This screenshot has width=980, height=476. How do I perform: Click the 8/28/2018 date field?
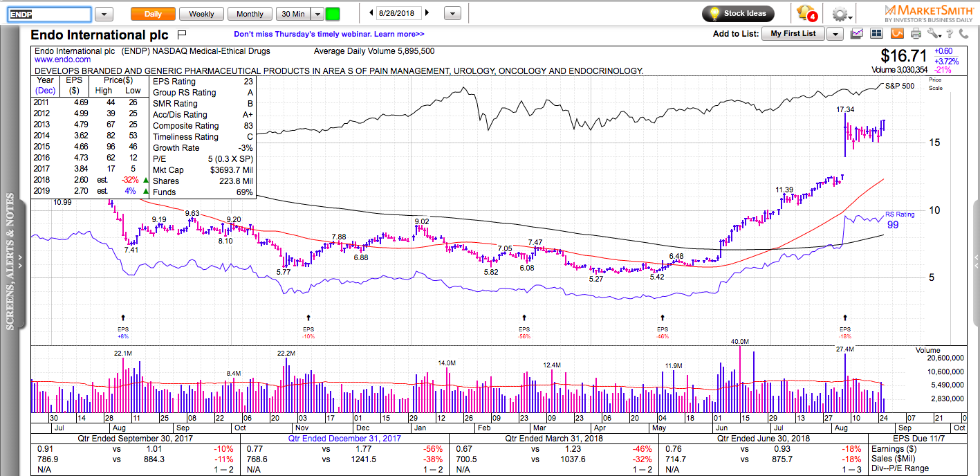[399, 13]
